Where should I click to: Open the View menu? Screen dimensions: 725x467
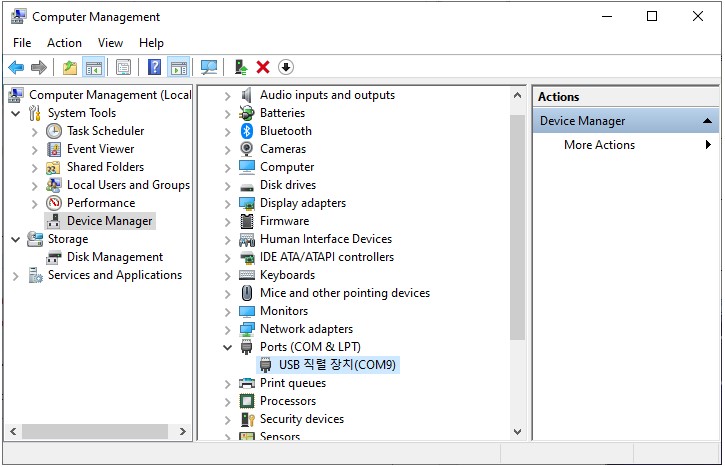coord(110,43)
